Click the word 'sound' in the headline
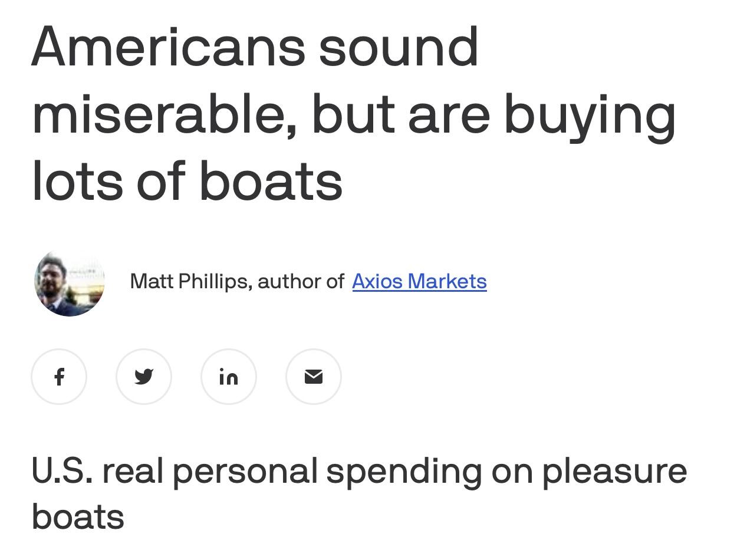Image resolution: width=747 pixels, height=560 pixels. pos(399,47)
